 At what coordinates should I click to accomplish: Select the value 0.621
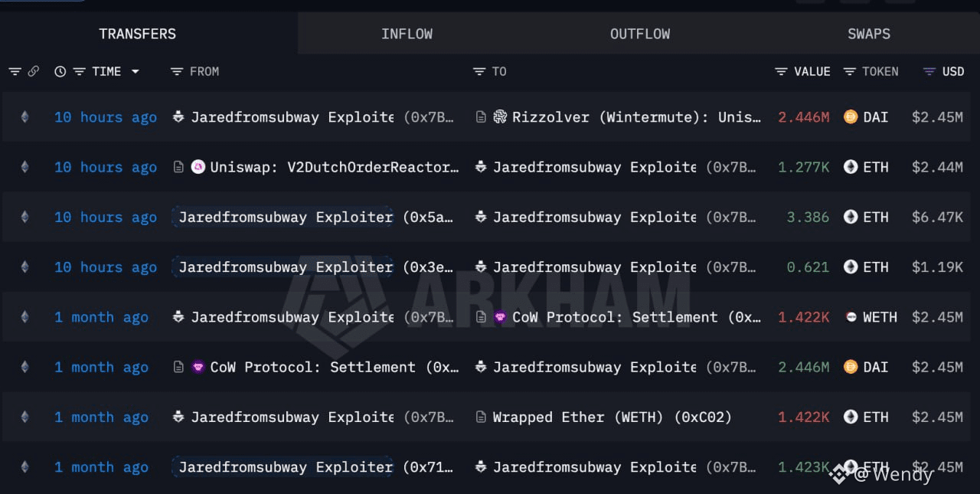point(808,267)
